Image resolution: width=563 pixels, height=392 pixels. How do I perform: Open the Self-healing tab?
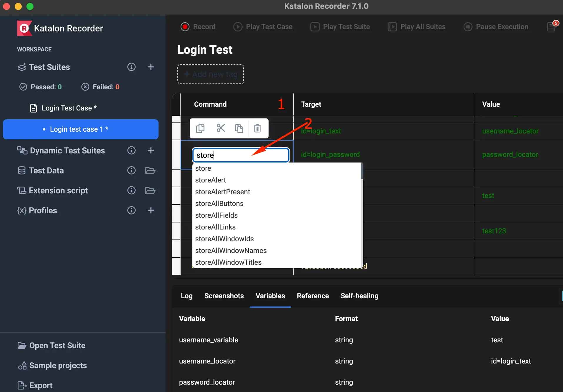[359, 296]
